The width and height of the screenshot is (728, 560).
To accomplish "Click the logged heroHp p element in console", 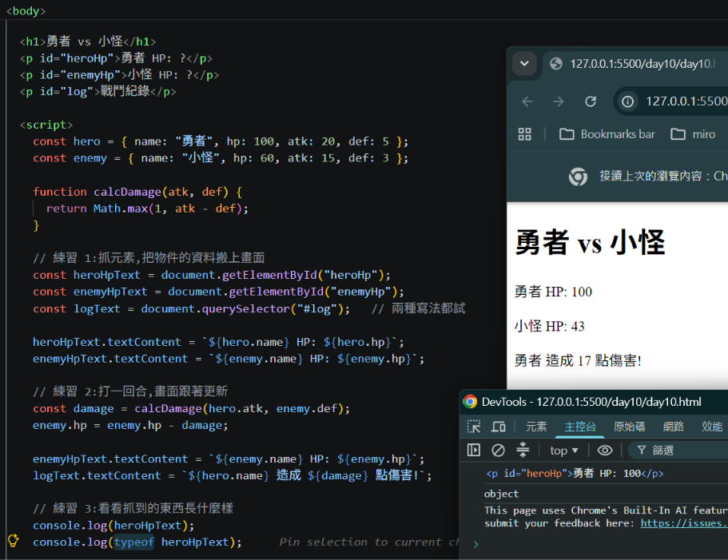I will [x=575, y=473].
